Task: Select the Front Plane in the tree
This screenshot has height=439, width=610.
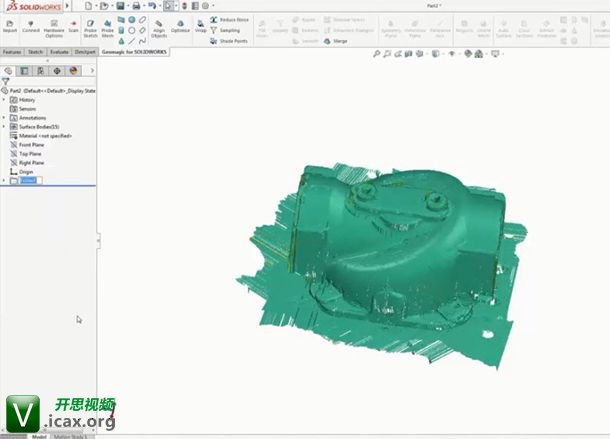Action: (x=30, y=145)
